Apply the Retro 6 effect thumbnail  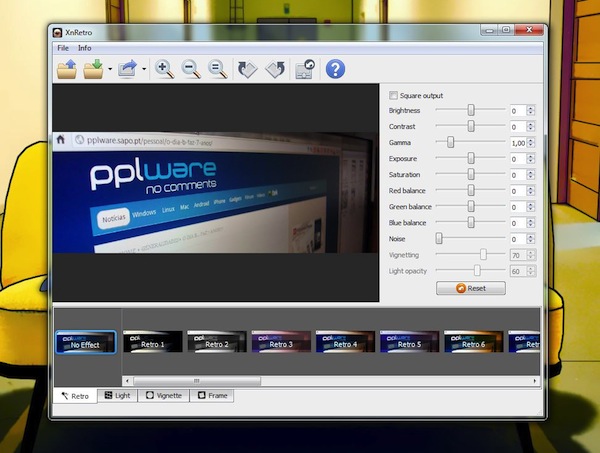tap(474, 342)
